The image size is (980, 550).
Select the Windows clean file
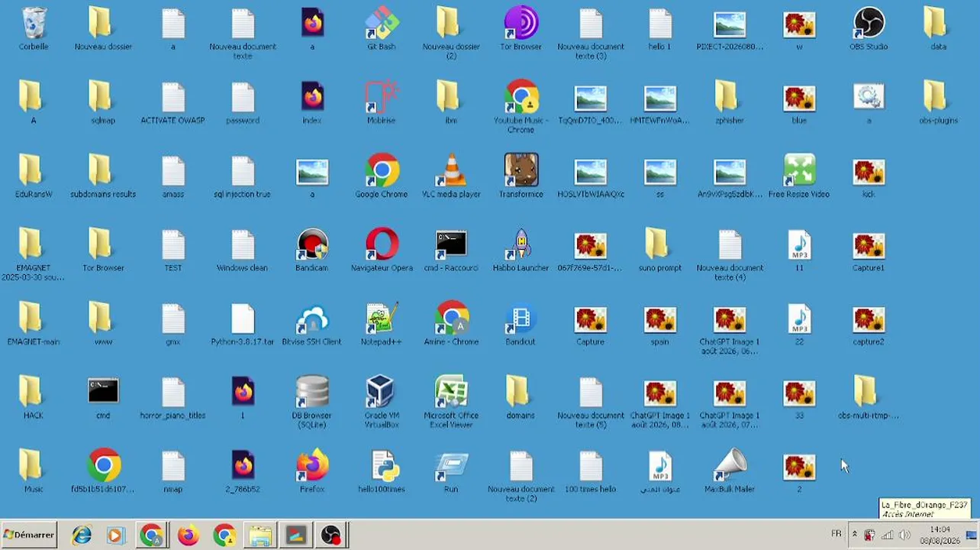click(x=243, y=251)
